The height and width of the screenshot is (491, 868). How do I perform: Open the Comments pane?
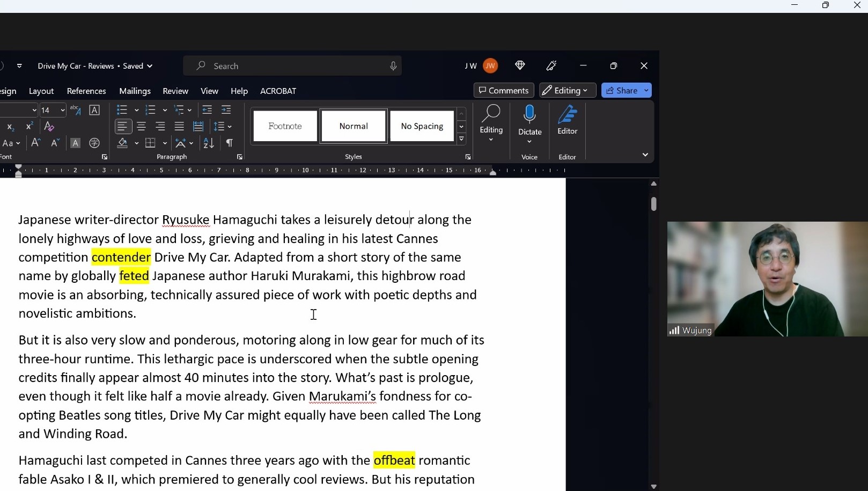(504, 90)
